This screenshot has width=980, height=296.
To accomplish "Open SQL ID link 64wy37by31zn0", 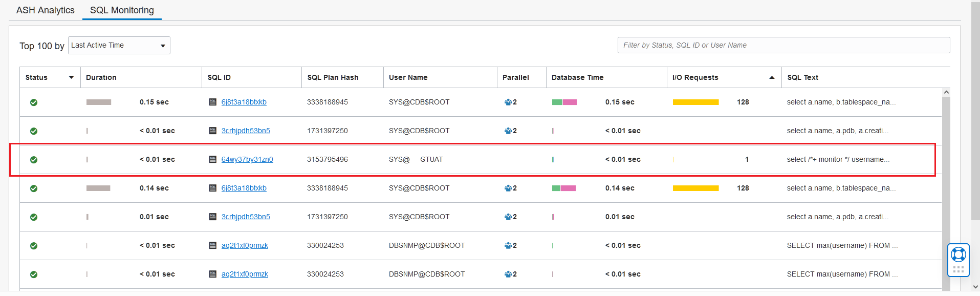I will pos(247,159).
